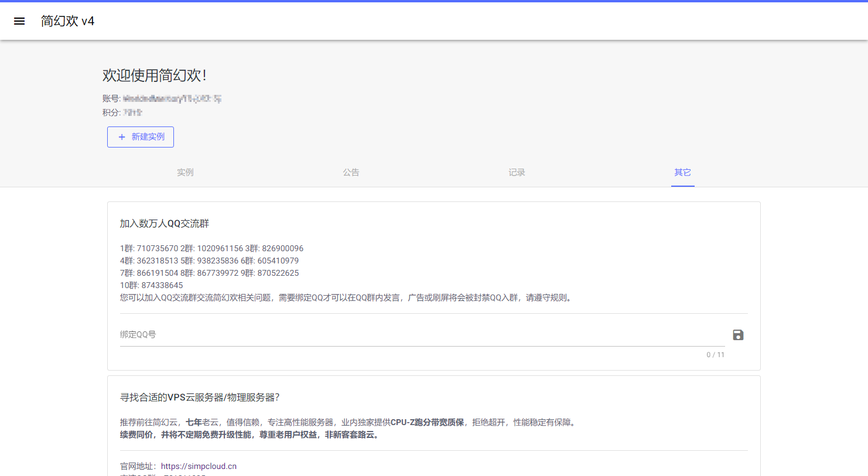Viewport: 868px width, 476px height.
Task: Focus the 绑定QQ号 input field
Action: [422, 335]
